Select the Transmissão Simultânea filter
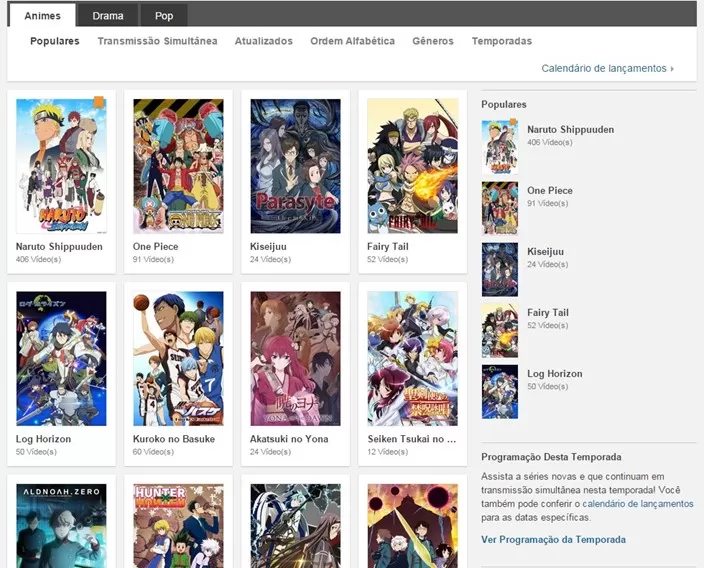The height and width of the screenshot is (568, 704). click(157, 41)
